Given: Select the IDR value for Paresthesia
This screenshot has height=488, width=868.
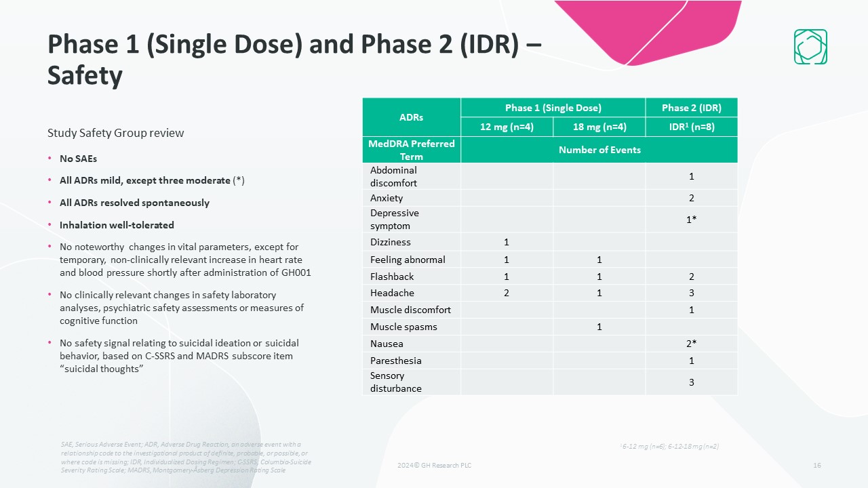Looking at the screenshot, I should pos(691,361).
